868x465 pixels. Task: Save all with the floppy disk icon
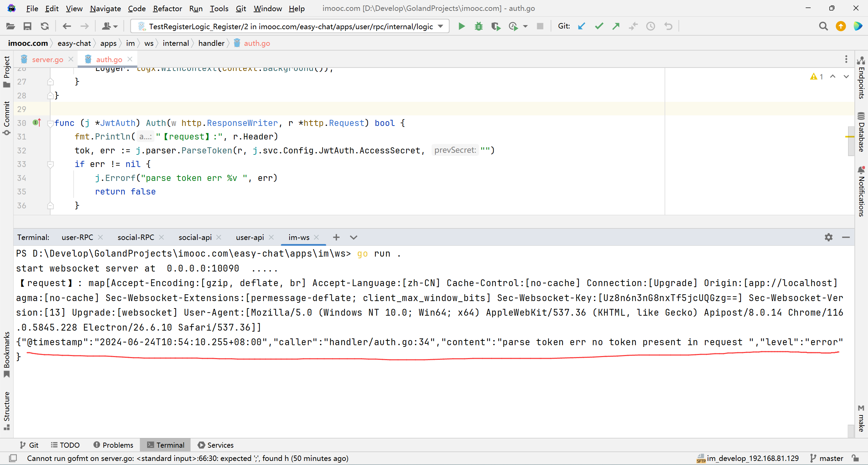coord(27,26)
